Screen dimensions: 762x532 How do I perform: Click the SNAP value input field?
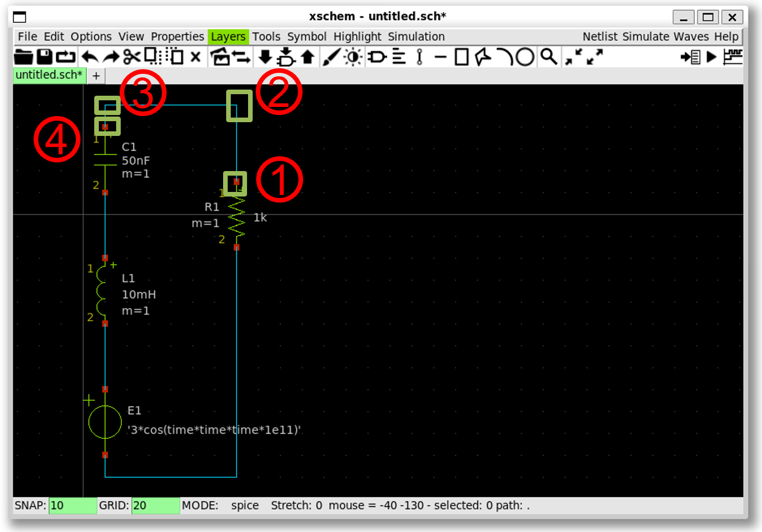tap(72, 506)
